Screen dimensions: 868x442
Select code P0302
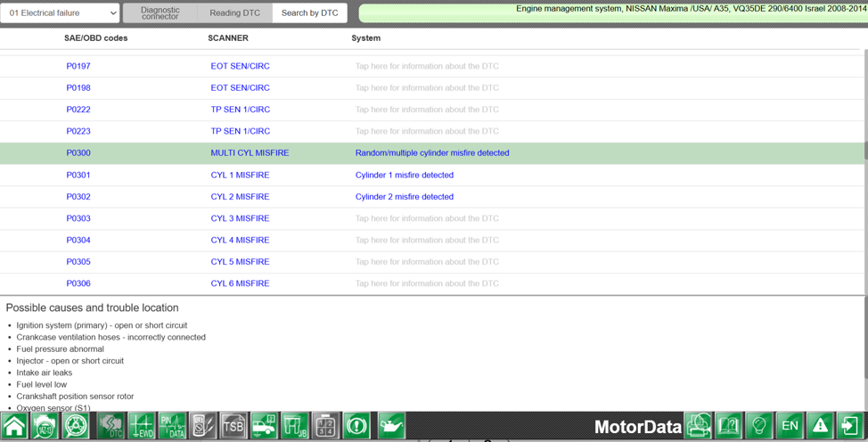(78, 197)
